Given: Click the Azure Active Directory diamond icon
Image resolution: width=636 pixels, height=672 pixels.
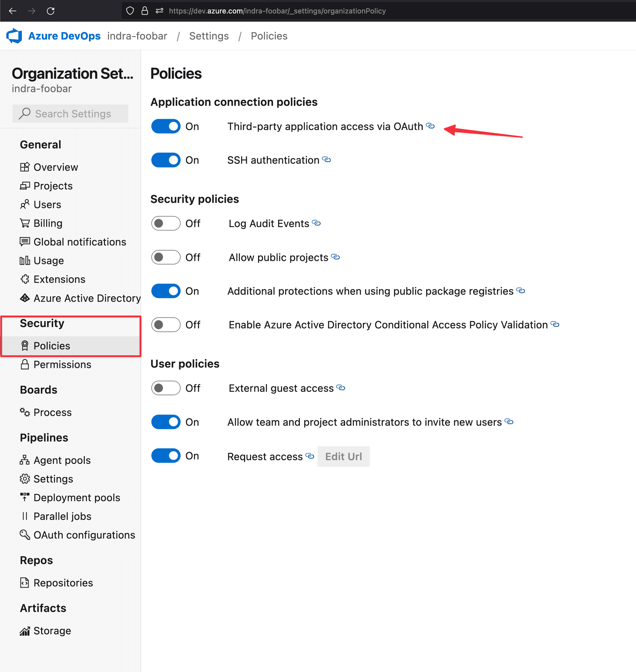Looking at the screenshot, I should pyautogui.click(x=25, y=298).
